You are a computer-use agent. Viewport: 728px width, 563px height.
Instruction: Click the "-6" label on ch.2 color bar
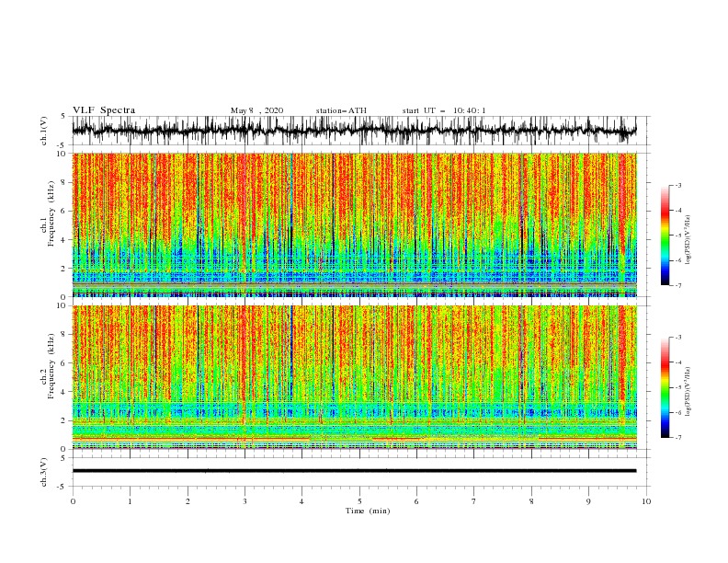pyautogui.click(x=678, y=412)
